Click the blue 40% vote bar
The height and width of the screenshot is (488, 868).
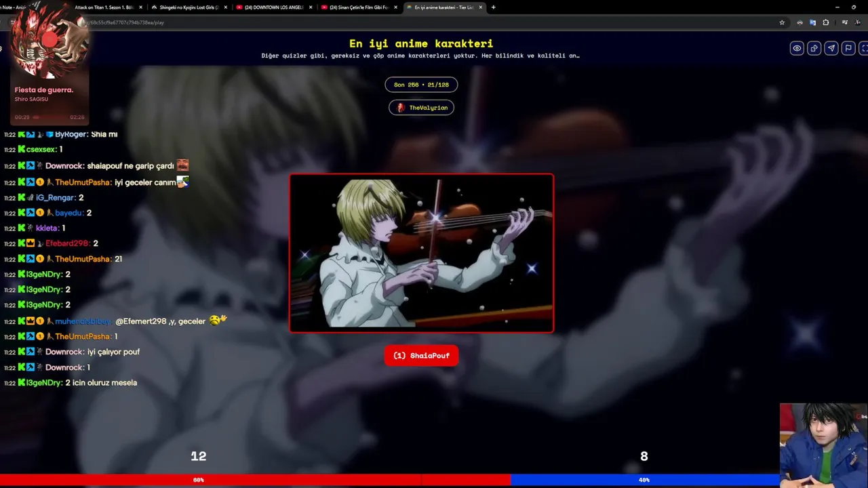point(644,480)
